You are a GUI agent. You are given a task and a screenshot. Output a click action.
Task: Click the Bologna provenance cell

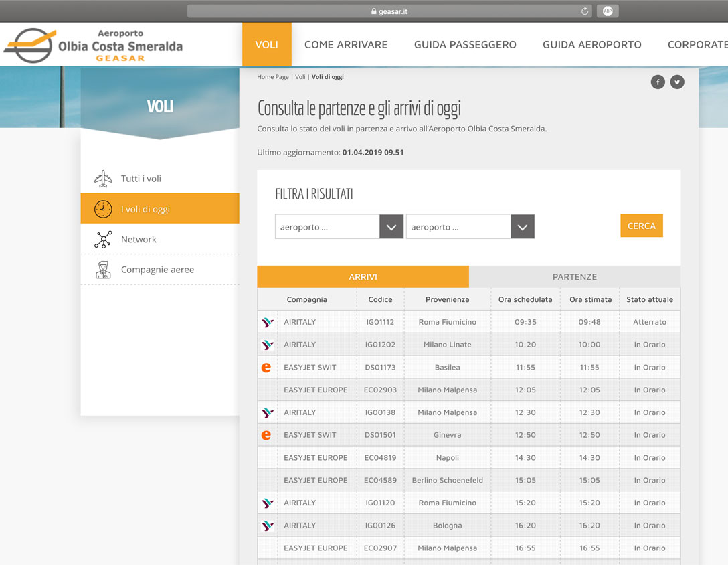pos(448,526)
